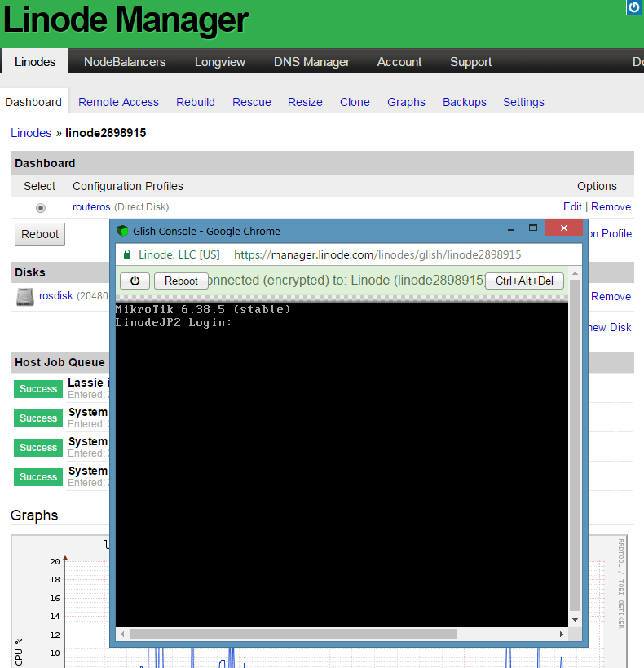Select the routeros configuration profile radio button

tap(41, 208)
